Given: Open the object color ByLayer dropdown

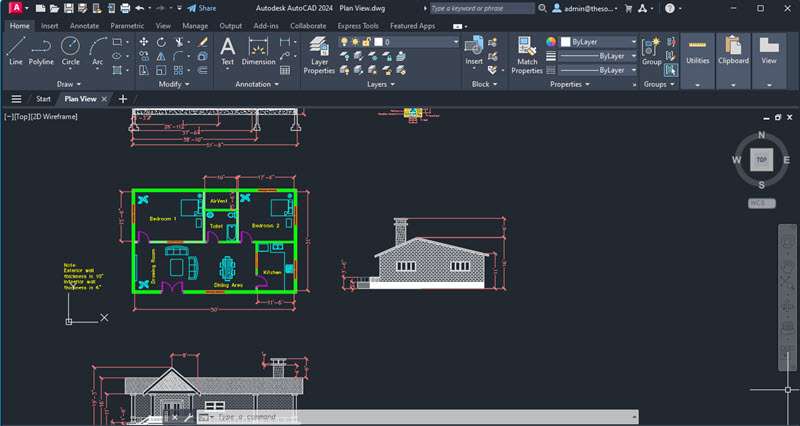Looking at the screenshot, I should 599,42.
